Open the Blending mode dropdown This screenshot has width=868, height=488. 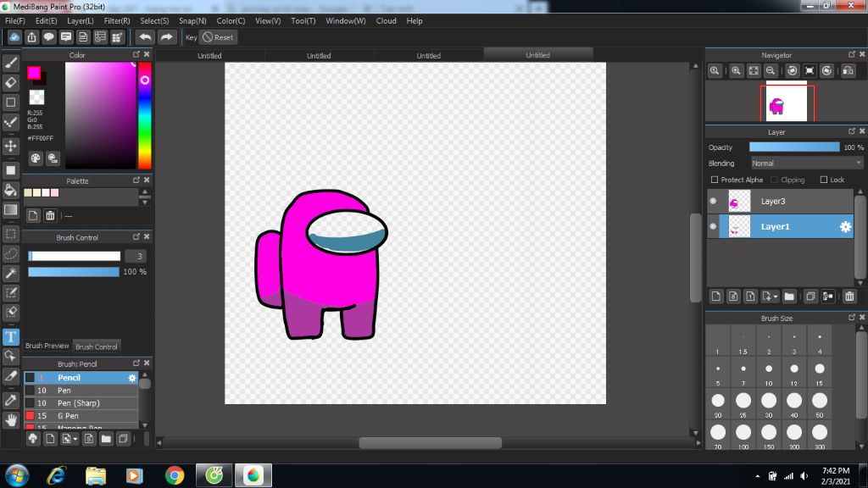pyautogui.click(x=806, y=164)
